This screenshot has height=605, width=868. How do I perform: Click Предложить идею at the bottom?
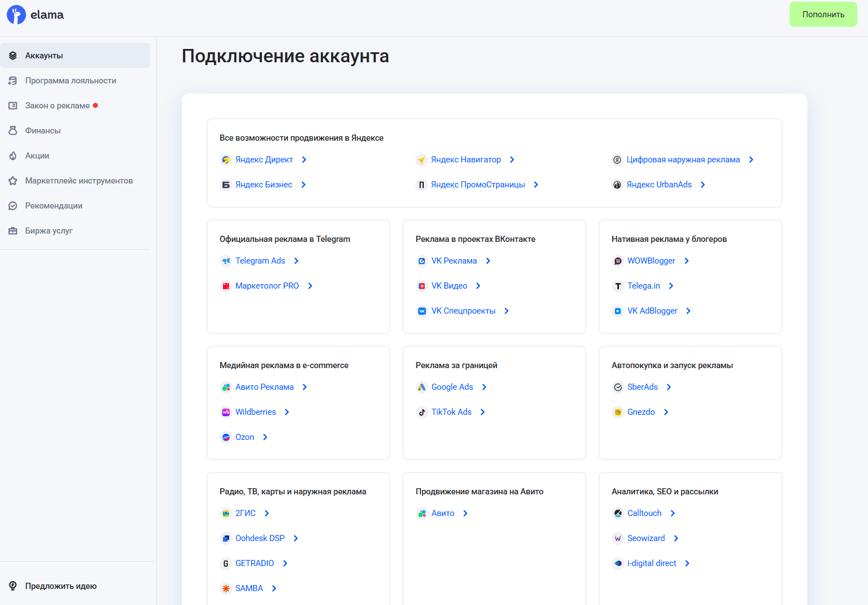point(60,586)
